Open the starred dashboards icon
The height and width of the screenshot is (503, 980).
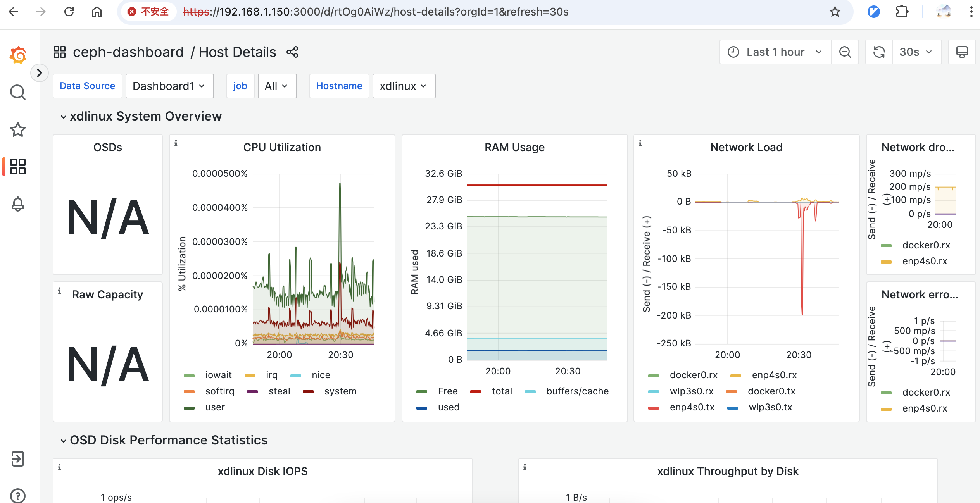(x=18, y=129)
